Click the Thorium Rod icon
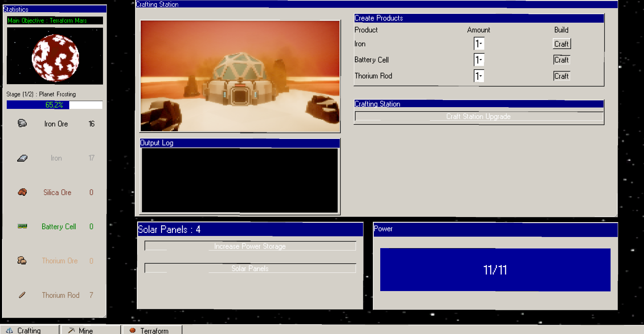 click(x=22, y=295)
